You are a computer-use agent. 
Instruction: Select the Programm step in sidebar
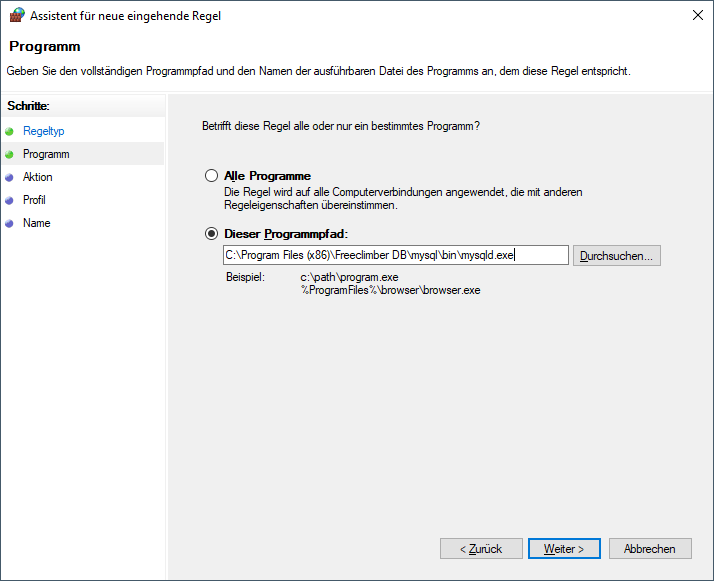(46, 154)
